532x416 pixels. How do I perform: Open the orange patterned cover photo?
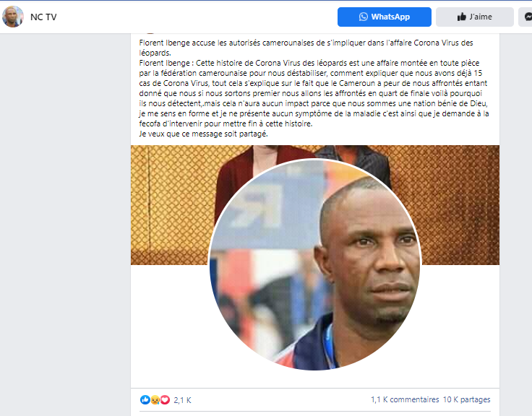click(x=170, y=205)
